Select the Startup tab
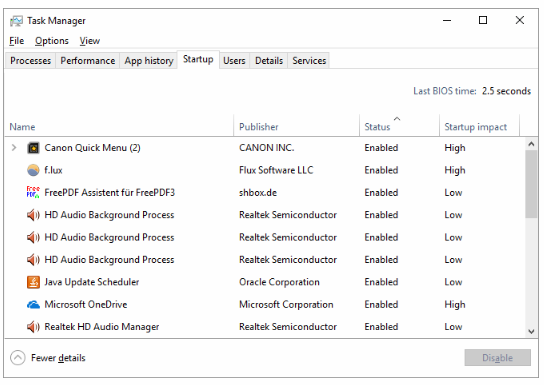544x385 pixels. point(198,59)
